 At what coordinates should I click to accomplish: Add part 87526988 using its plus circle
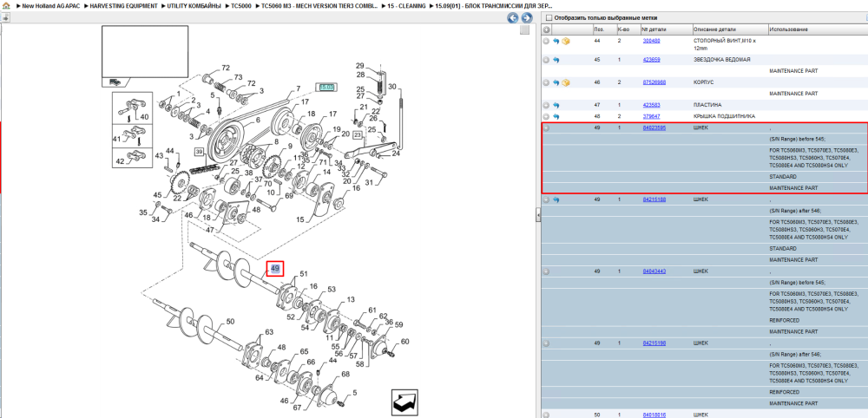click(546, 82)
